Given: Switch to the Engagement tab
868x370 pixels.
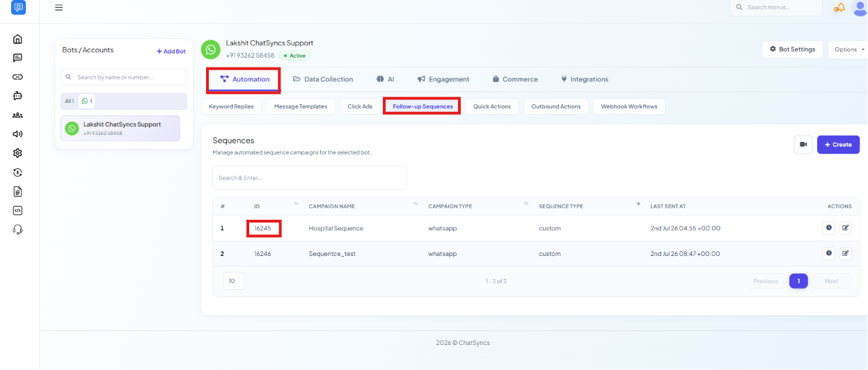Looking at the screenshot, I should click(443, 79).
